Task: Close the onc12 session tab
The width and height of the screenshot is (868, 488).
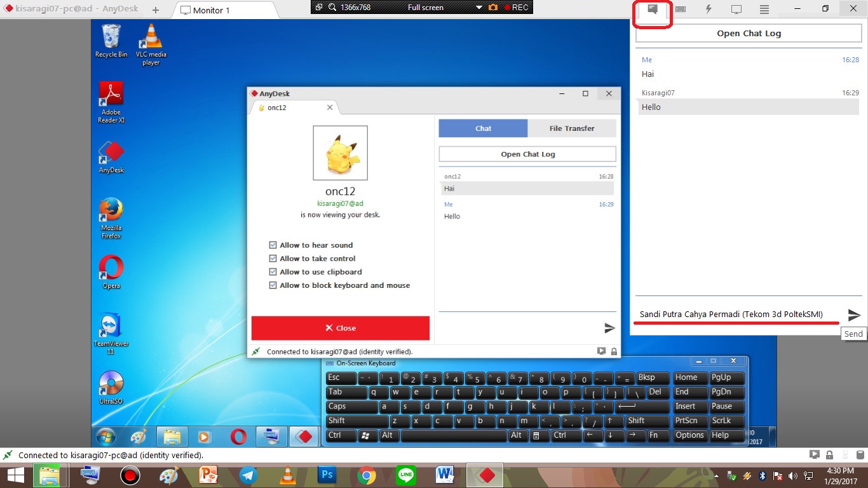Action: [330, 107]
